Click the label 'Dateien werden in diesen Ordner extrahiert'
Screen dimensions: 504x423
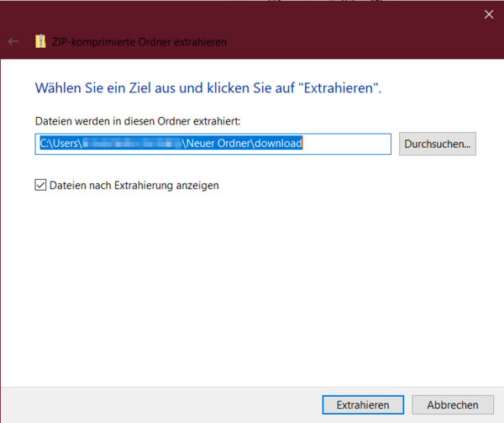138,121
